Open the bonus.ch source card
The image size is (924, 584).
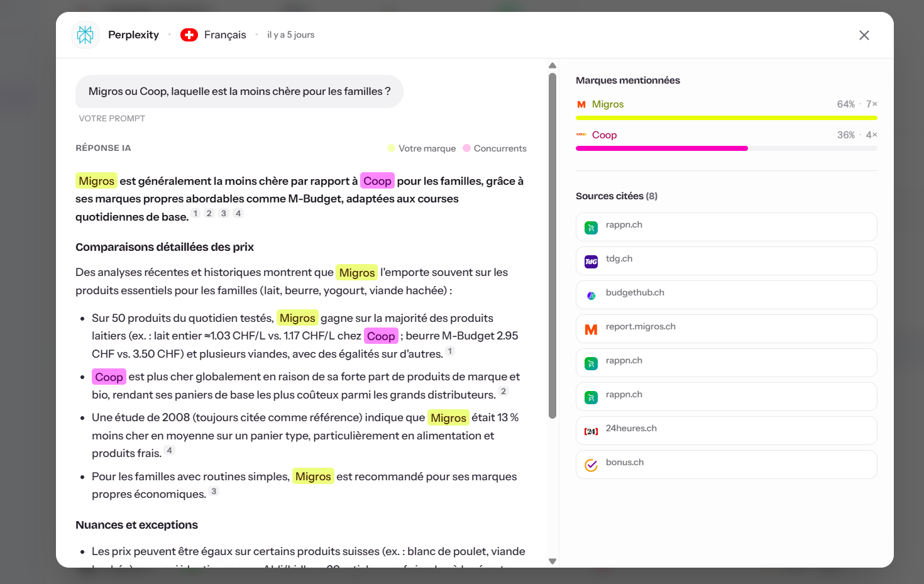[727, 465]
